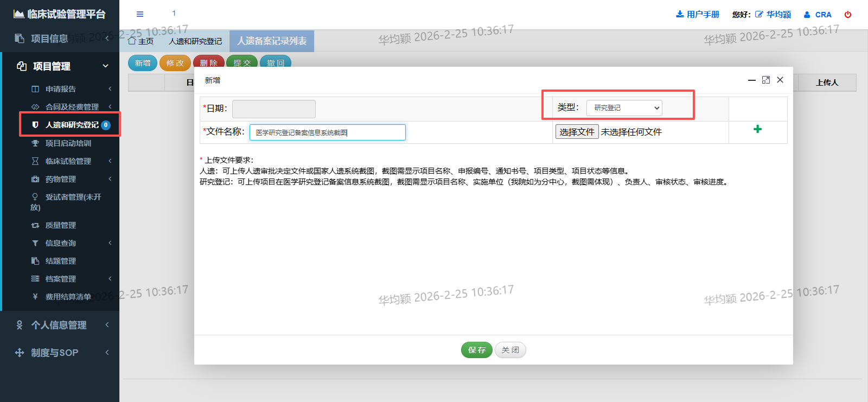
Task: Click the hamburger menu toggle icon
Action: point(140,14)
